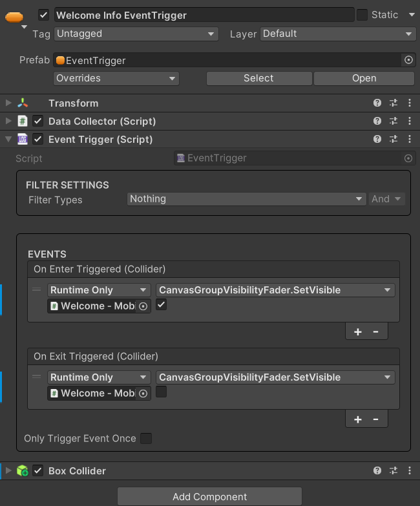Open the Tag dropdown

click(136, 34)
